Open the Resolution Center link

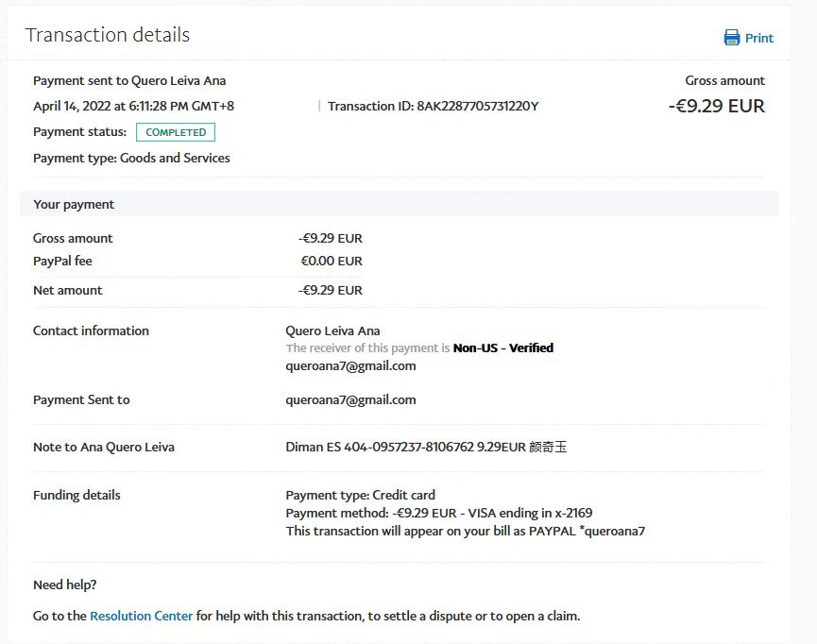(141, 616)
